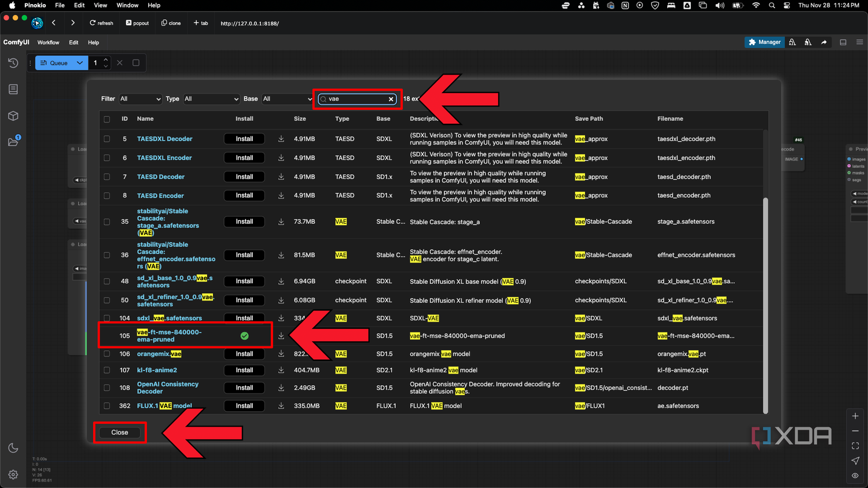Focus the vae search field

[358, 99]
